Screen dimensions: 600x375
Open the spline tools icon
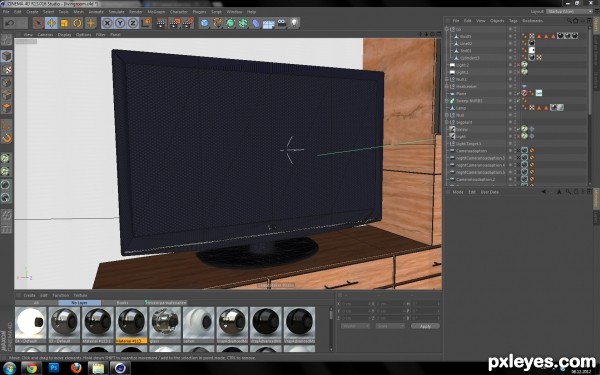pos(217,23)
